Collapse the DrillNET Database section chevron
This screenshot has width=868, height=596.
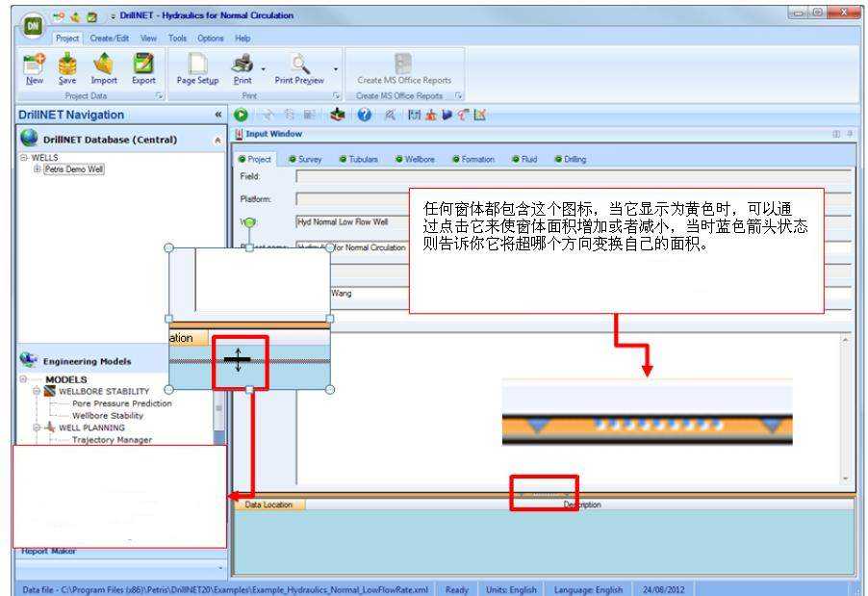coord(217,141)
